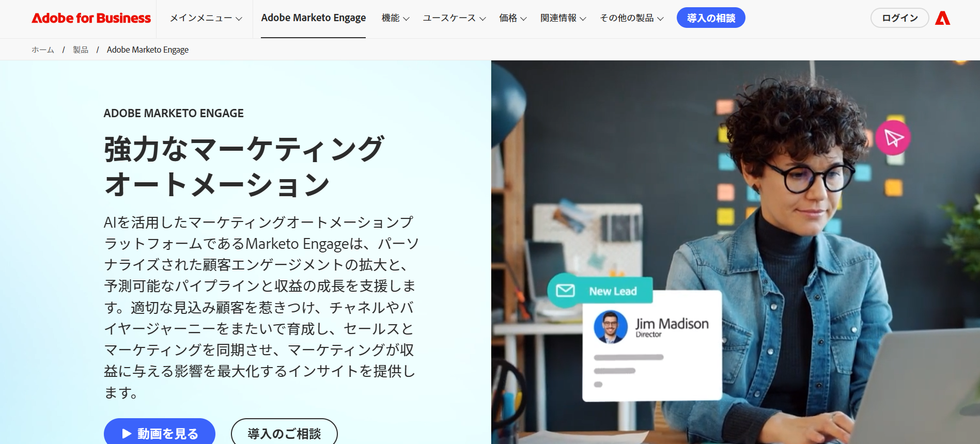Open 製品 breadcrumb link
The image size is (980, 444).
[x=81, y=50]
